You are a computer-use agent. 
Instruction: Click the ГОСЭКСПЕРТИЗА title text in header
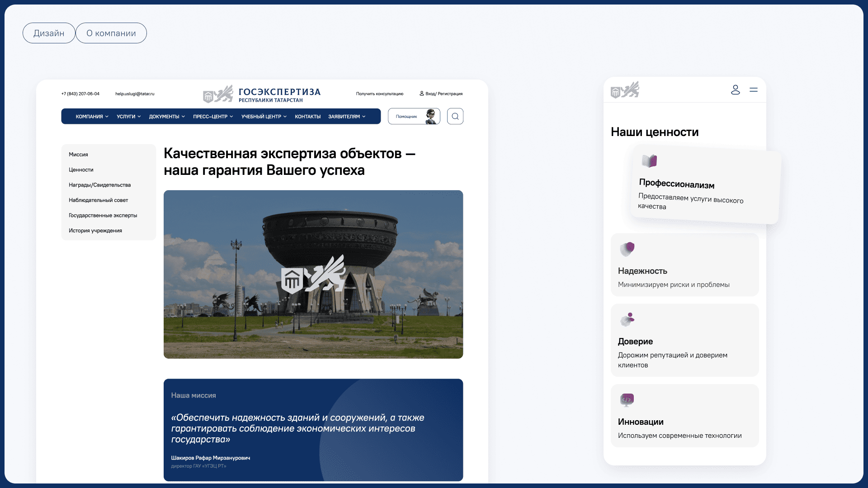[x=279, y=92]
